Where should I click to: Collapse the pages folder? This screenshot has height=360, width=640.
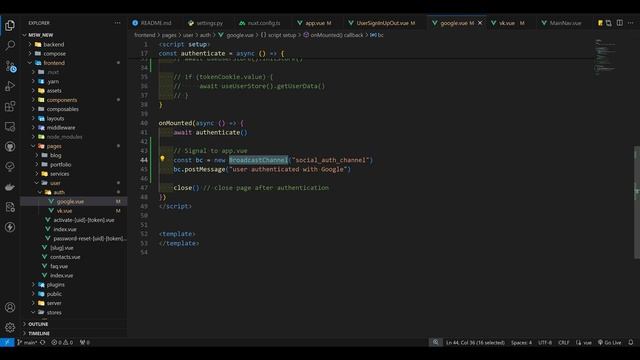53,146
